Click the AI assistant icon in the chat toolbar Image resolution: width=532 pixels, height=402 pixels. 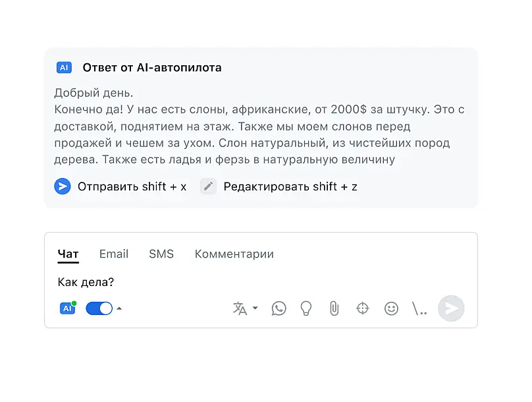coord(67,308)
